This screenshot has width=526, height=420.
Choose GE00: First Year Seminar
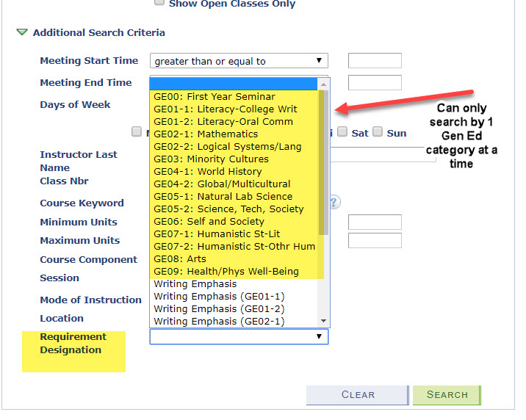pyautogui.click(x=234, y=96)
